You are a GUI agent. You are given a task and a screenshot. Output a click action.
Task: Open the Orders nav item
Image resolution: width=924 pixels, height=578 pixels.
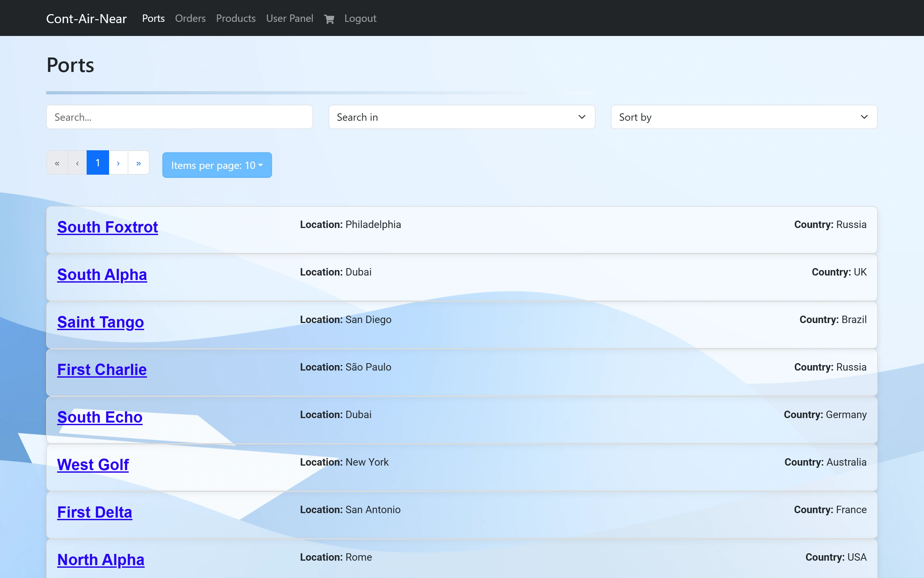pyautogui.click(x=190, y=18)
